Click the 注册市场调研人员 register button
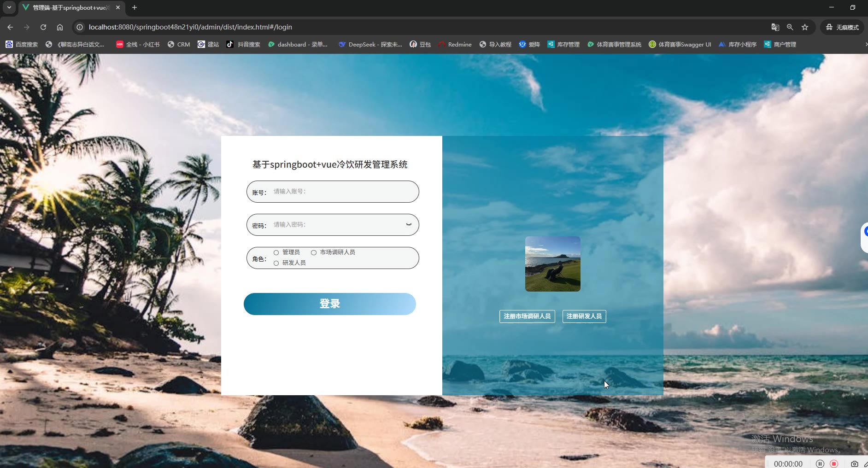The width and height of the screenshot is (868, 468). (527, 316)
